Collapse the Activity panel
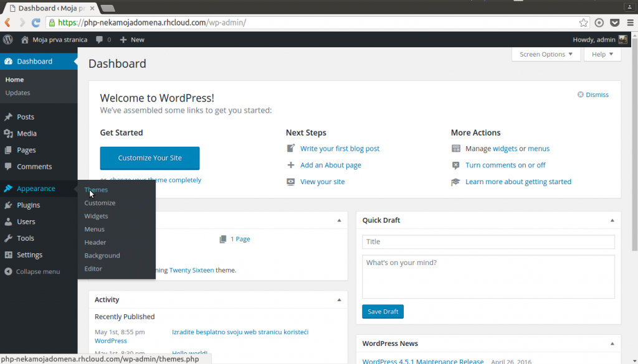The image size is (638, 364). coord(339,300)
